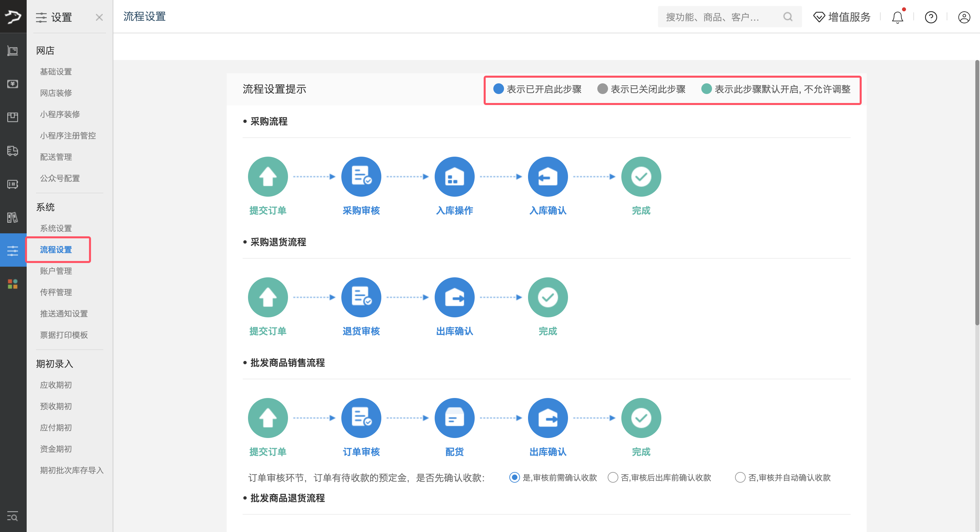Toggle 配货 step in 批发商品销售流程
The width and height of the screenshot is (980, 532).
[454, 418]
